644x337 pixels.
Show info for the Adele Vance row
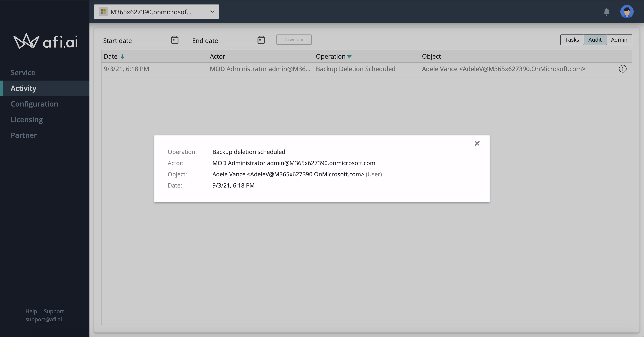(x=623, y=69)
